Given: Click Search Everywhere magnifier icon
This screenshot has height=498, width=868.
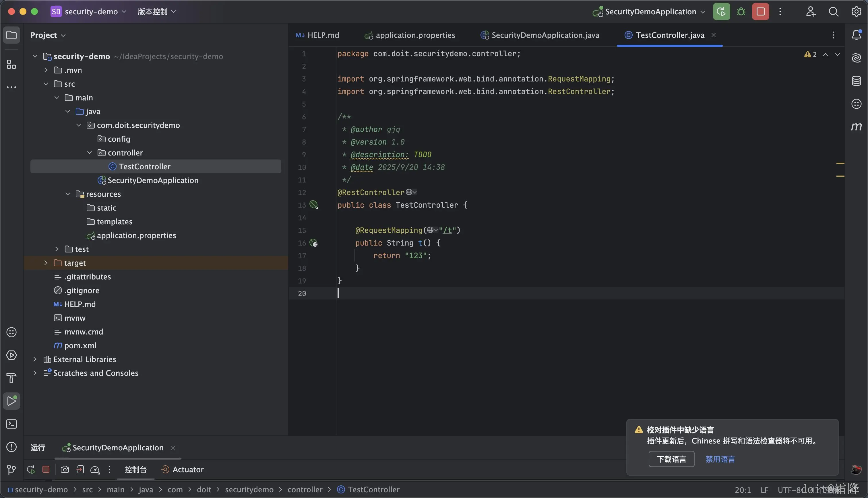Looking at the screenshot, I should click(834, 12).
